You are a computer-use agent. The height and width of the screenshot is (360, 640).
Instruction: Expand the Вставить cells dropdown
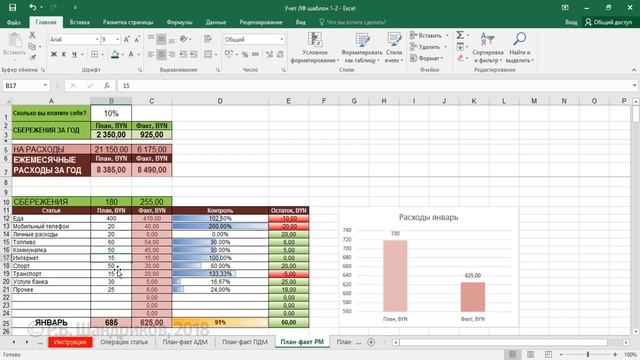(x=447, y=36)
